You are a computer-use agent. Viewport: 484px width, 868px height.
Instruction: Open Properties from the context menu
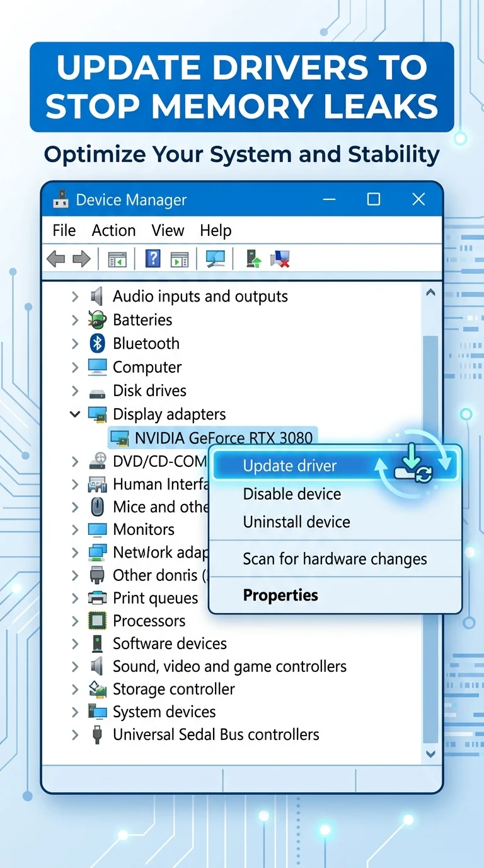(335, 595)
